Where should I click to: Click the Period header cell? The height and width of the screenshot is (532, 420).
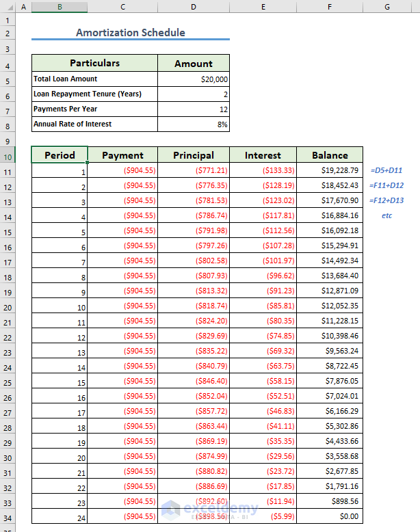60,155
